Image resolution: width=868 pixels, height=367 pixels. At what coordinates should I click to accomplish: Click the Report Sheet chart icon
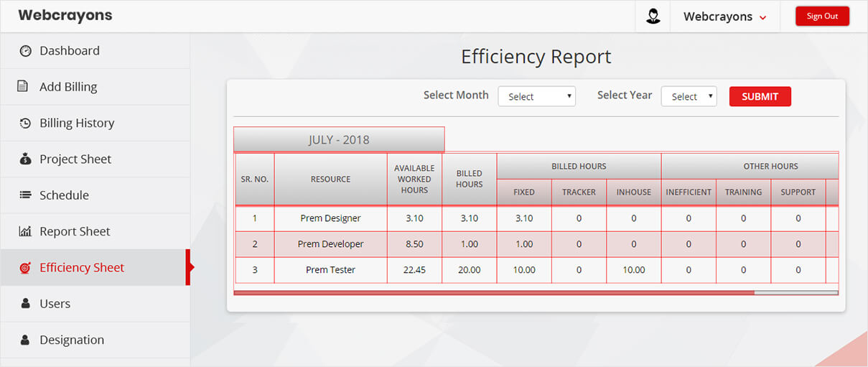point(25,231)
